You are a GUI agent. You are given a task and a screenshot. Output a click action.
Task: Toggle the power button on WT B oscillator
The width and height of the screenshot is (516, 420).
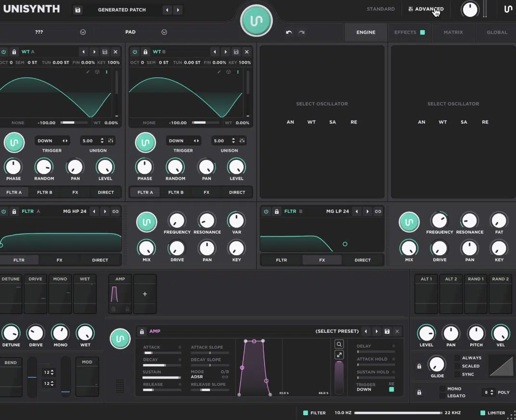(x=135, y=52)
